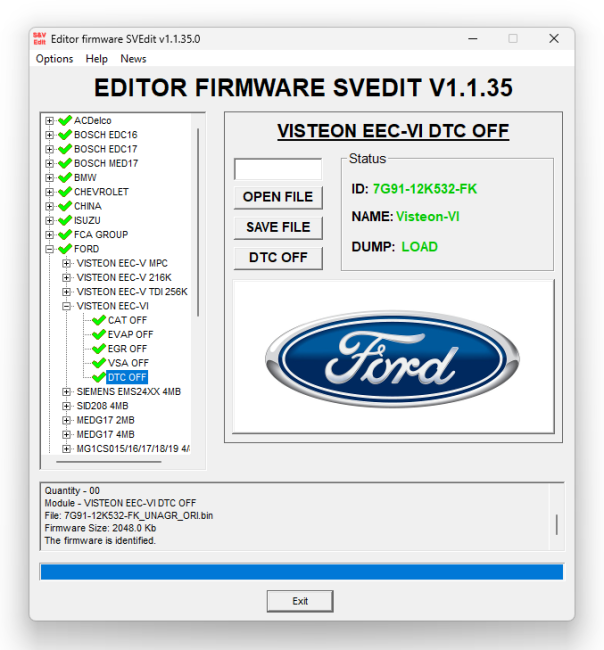Click the green checkmark beside BOSCH EDC16
This screenshot has width=604, height=650.
click(65, 135)
